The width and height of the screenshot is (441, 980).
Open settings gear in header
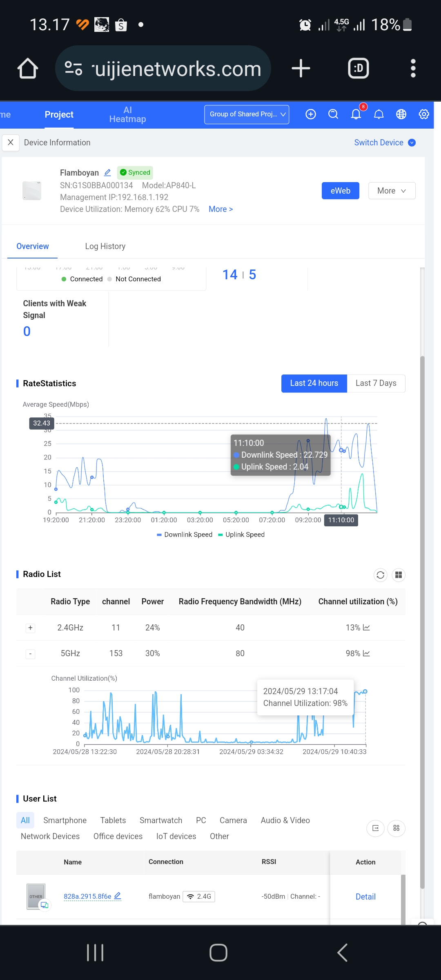tap(424, 114)
